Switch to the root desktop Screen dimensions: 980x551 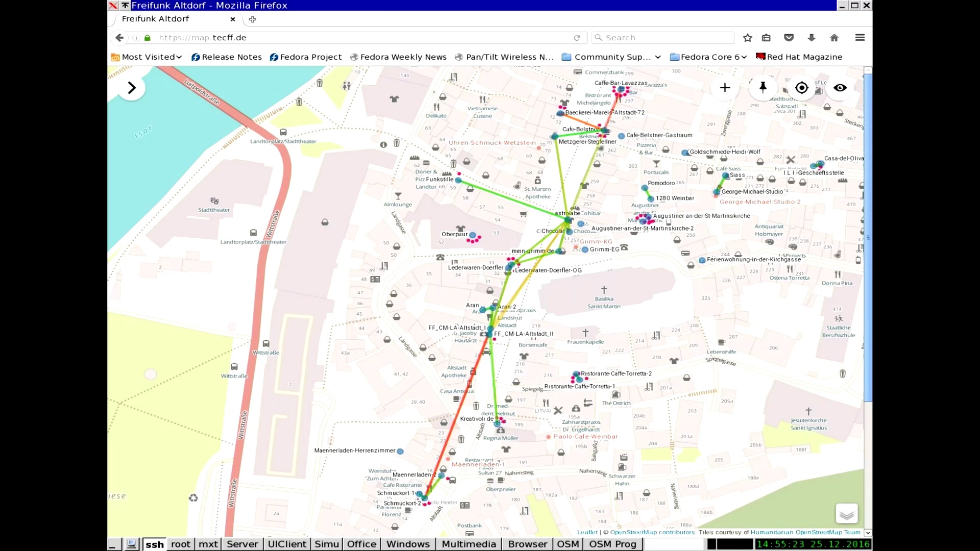tap(181, 544)
